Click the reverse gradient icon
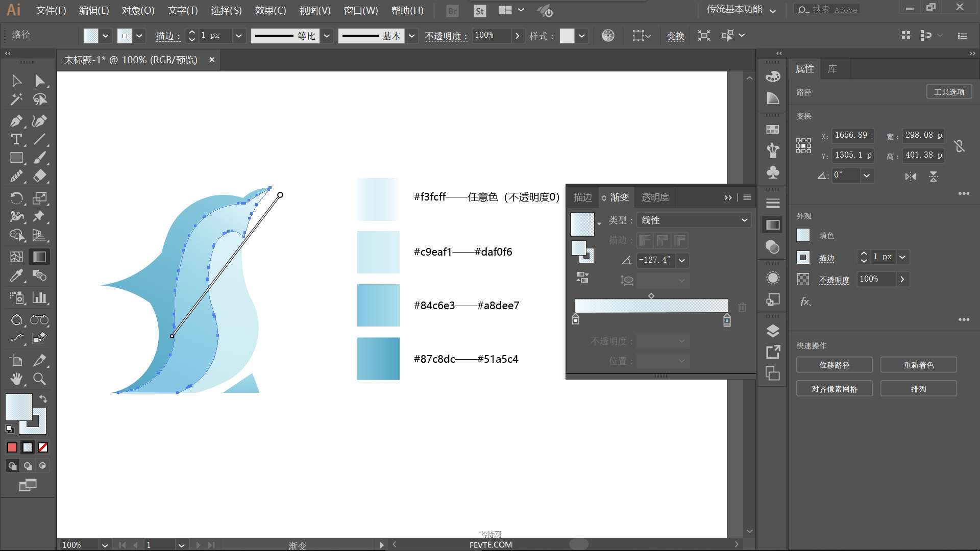The height and width of the screenshot is (551, 980). click(582, 277)
